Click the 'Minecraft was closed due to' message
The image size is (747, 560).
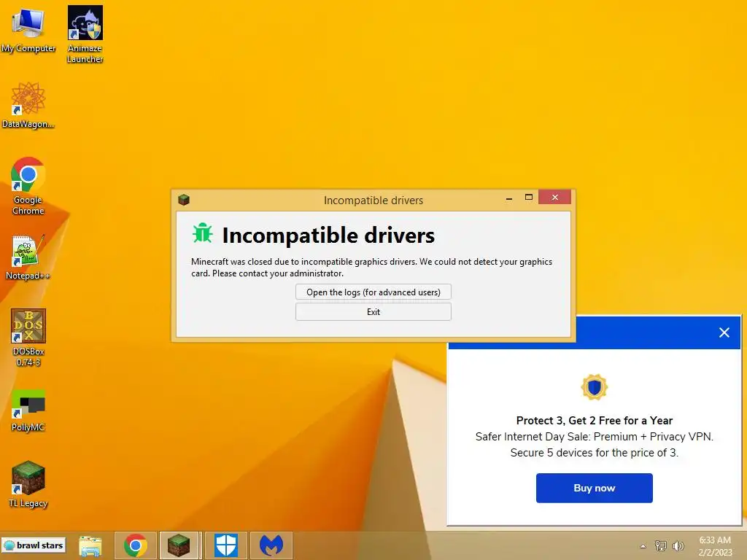tap(371, 267)
